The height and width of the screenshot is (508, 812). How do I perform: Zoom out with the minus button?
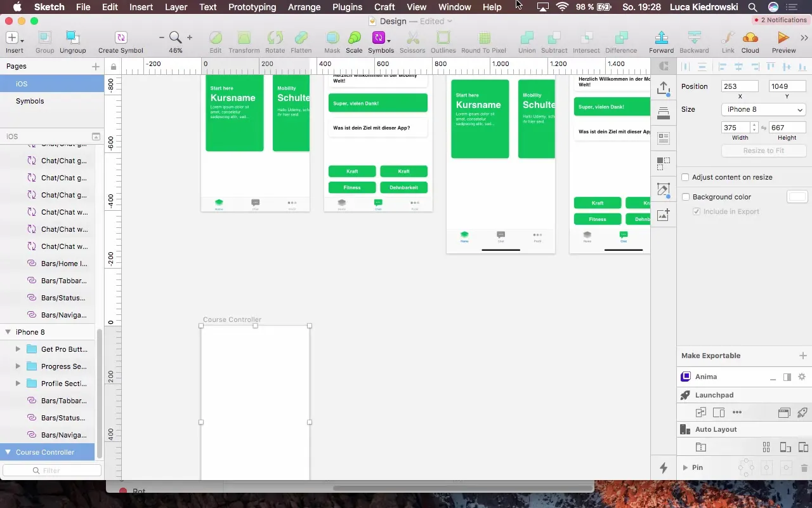tap(162, 38)
